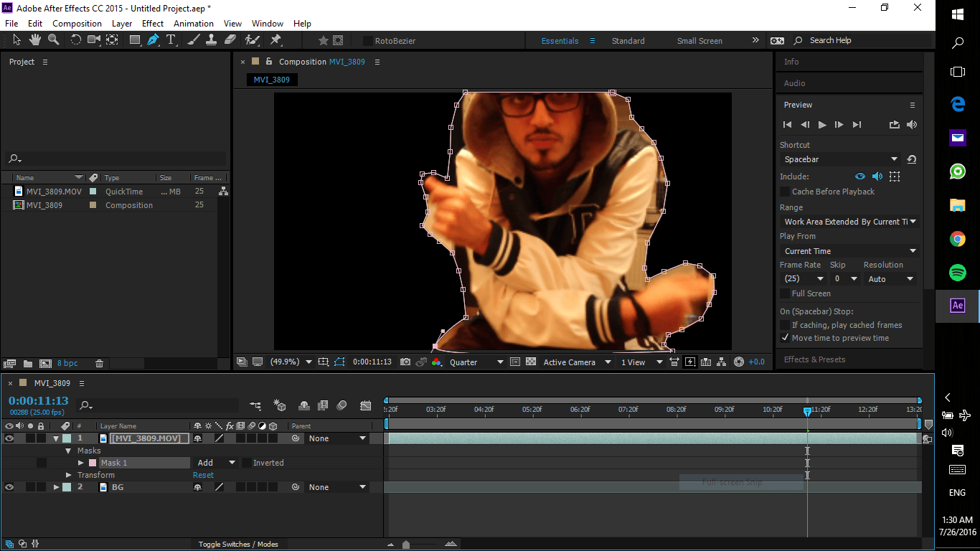Enable the Inverted checkbox for Mask 1
The height and width of the screenshot is (551, 980).
point(247,463)
